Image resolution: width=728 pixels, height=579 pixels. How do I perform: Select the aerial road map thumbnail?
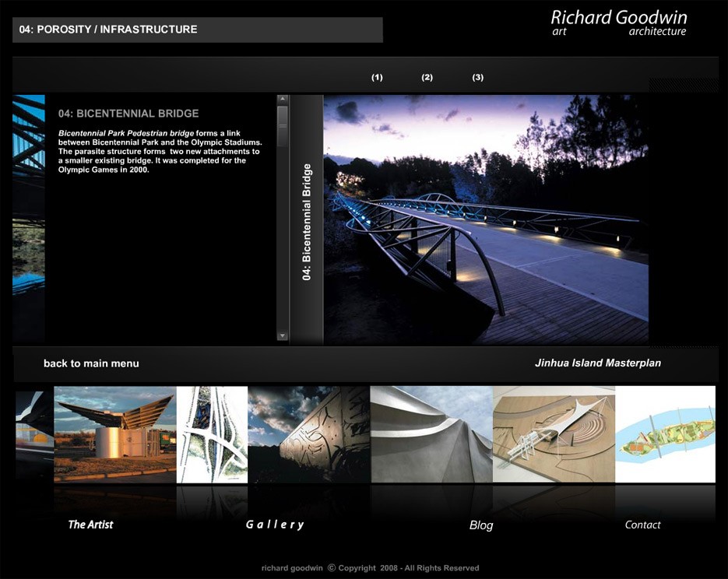(x=213, y=435)
